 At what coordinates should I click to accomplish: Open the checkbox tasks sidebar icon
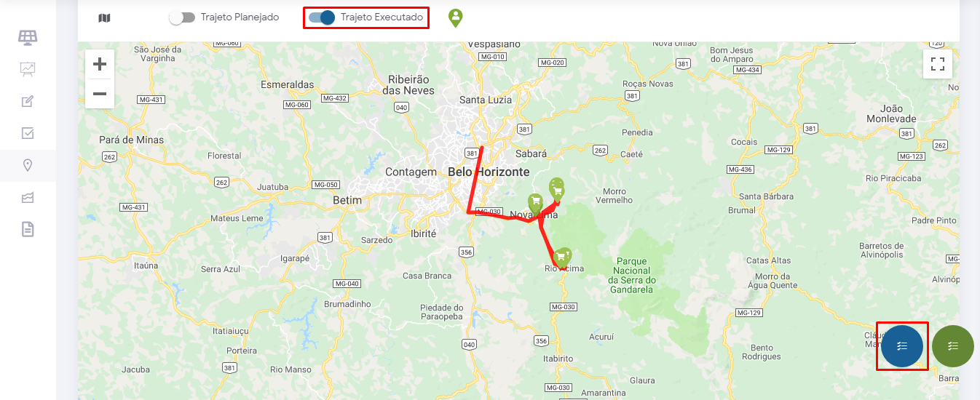[28, 133]
